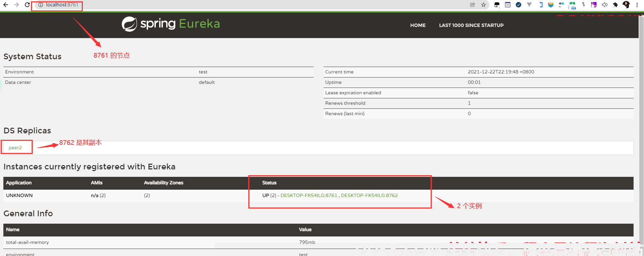Open the dark blue checkmark extension

(x=518, y=5)
